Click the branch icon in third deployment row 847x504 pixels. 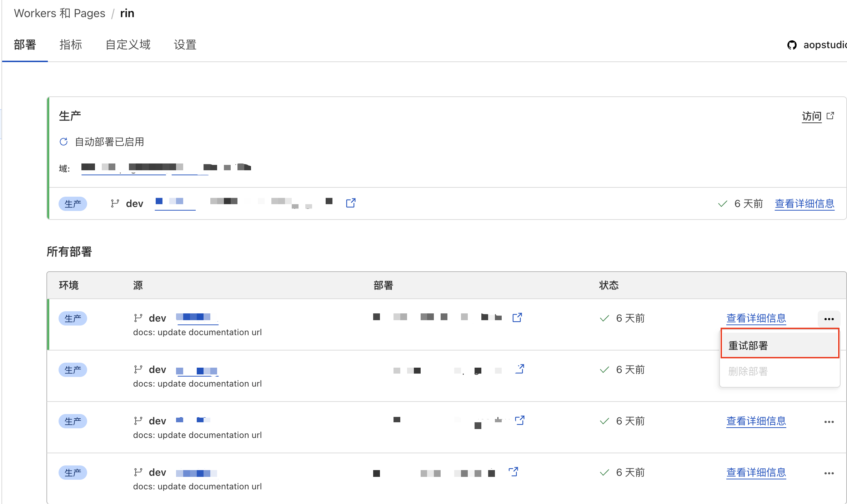pyautogui.click(x=138, y=421)
